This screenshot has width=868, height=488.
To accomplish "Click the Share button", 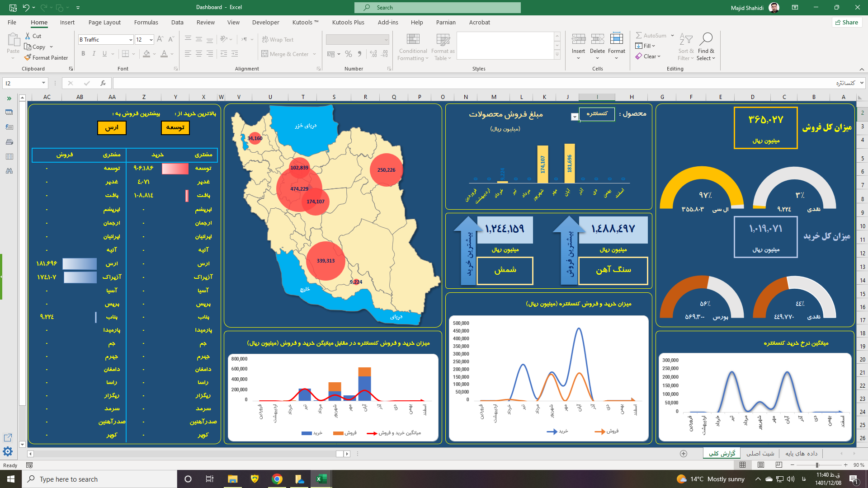I will (x=847, y=22).
